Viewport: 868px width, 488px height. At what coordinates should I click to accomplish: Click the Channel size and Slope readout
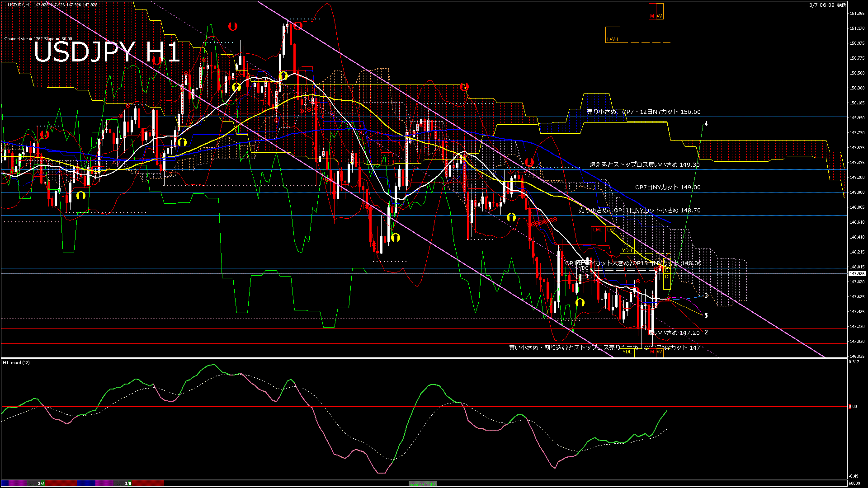(x=38, y=39)
